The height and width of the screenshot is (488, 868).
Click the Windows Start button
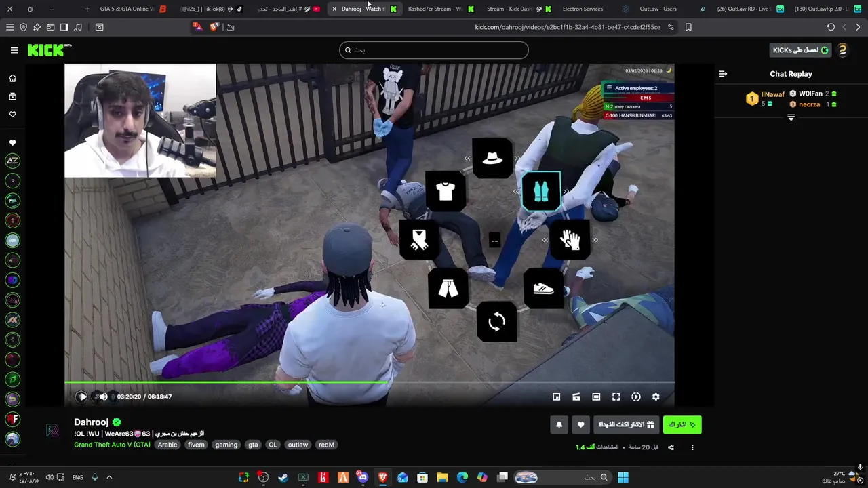coord(623,477)
